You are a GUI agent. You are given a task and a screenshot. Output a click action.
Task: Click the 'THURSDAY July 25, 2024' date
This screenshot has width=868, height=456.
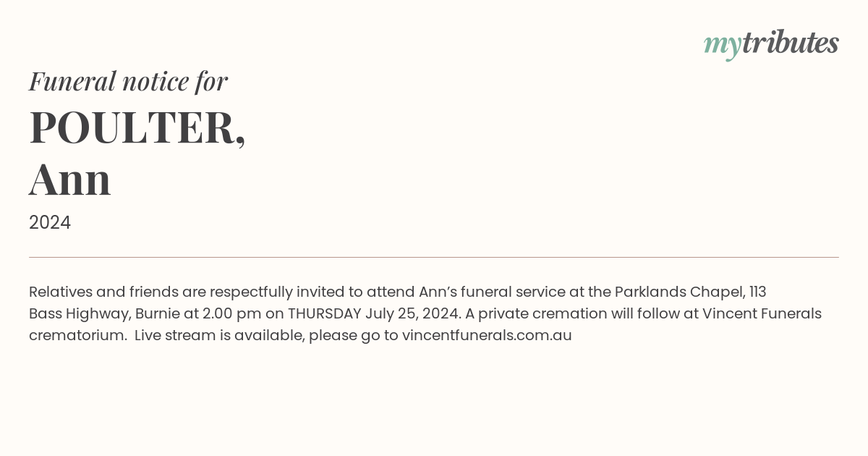373,314
